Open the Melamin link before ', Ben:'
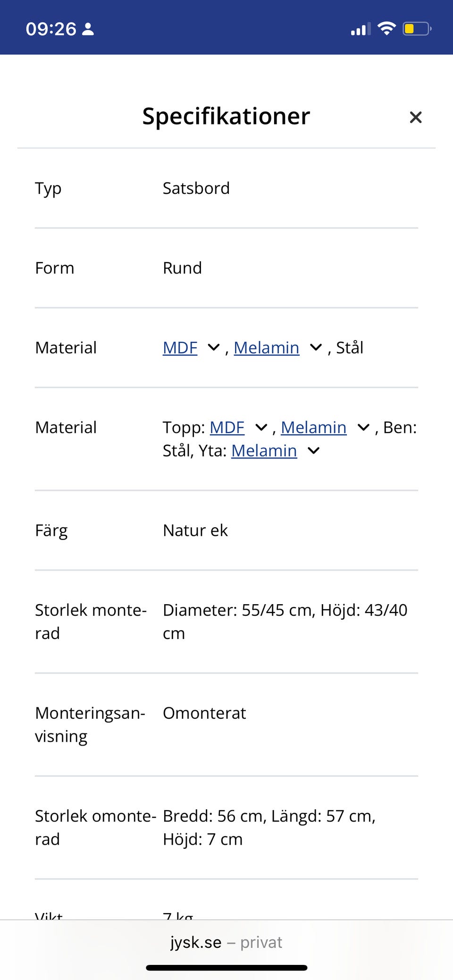 coord(313,427)
